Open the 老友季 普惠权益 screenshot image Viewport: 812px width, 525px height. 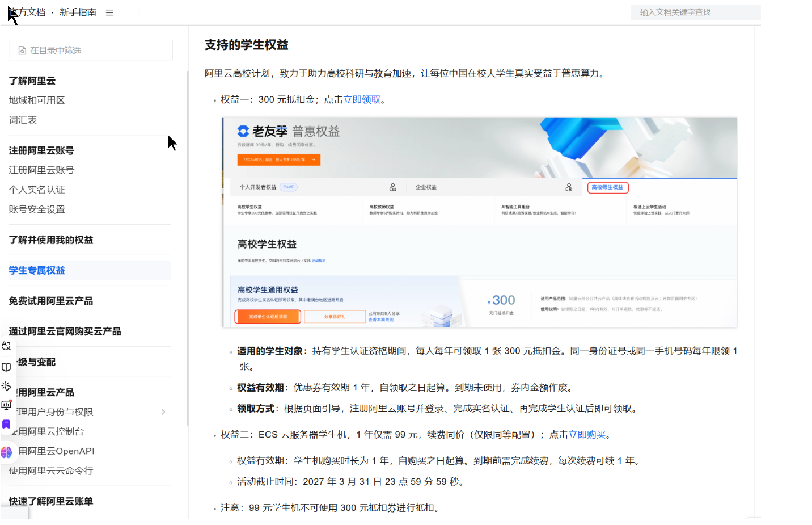(x=480, y=222)
